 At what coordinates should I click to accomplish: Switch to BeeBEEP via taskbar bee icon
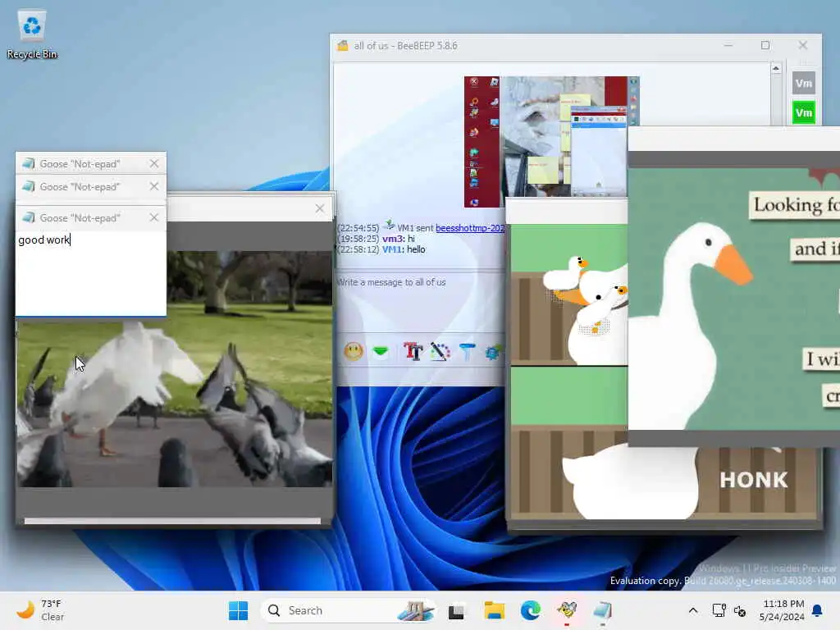point(567,610)
